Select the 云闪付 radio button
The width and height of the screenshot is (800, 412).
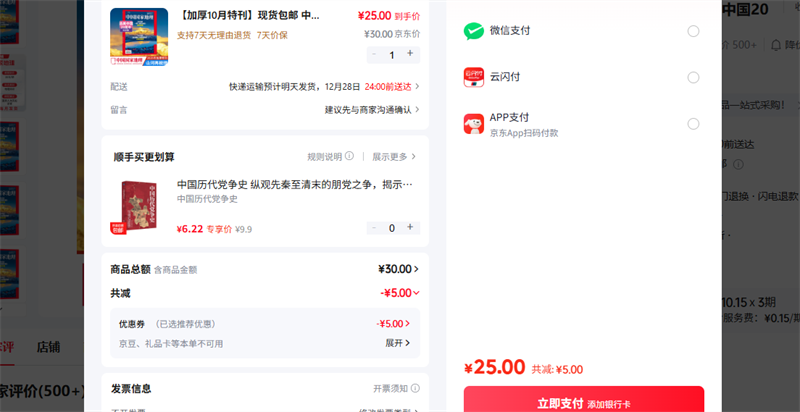tap(693, 77)
